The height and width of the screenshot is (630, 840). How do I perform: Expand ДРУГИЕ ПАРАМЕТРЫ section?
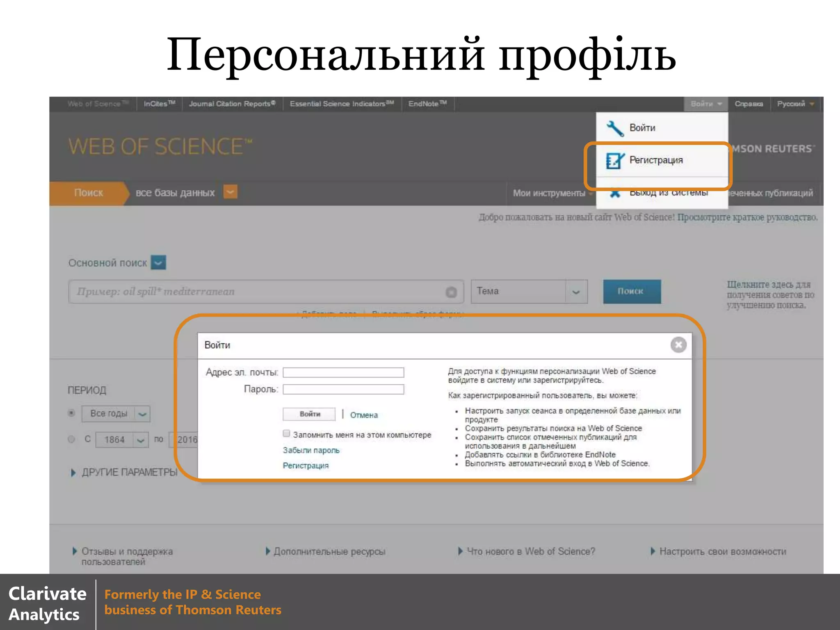pyautogui.click(x=125, y=472)
